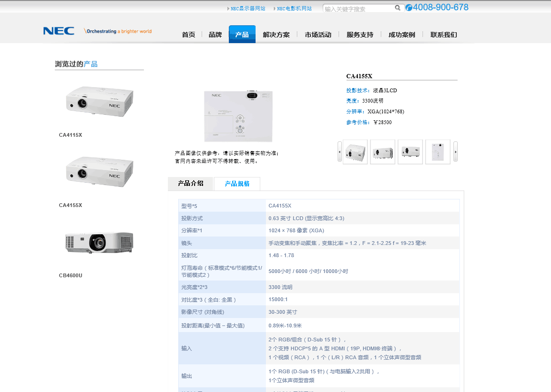Visit the NEC显示器网站 link
Viewport: 551px width, 392px height.
[x=248, y=8]
